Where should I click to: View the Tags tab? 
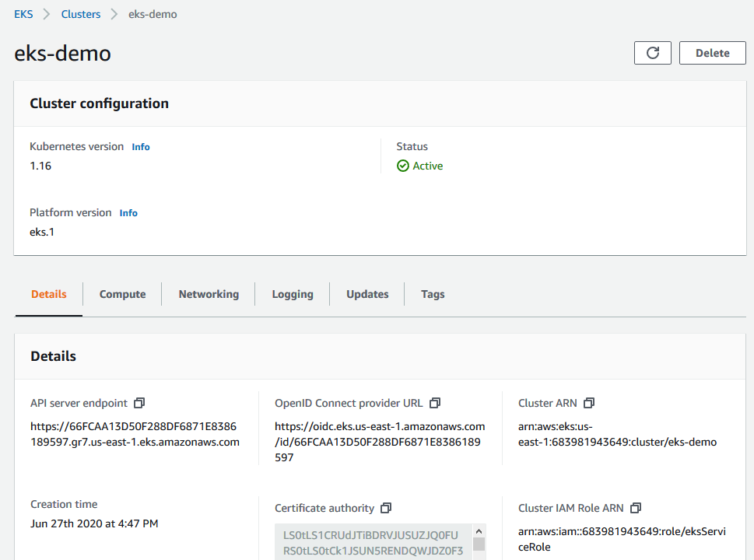click(433, 294)
